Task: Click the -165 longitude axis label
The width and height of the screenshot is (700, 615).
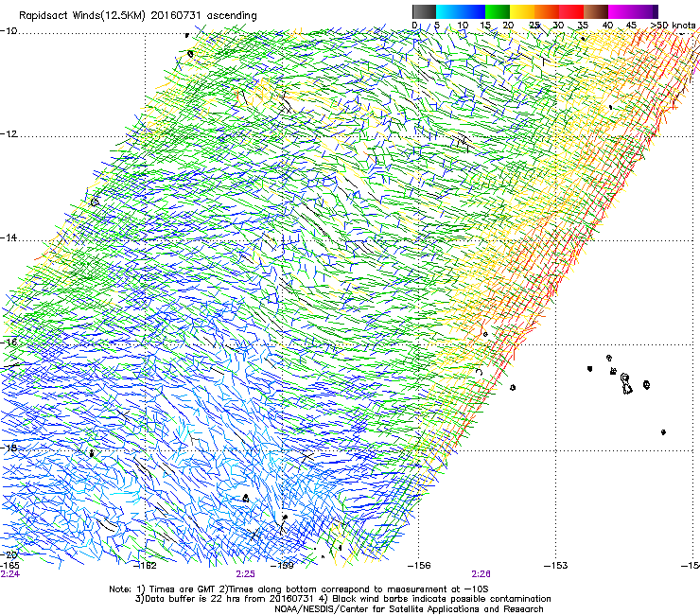Action: (x=9, y=566)
